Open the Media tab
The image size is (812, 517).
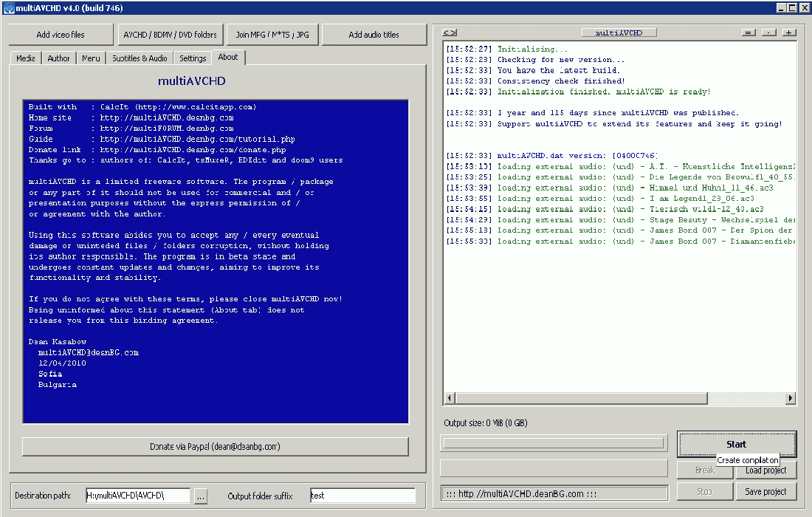(x=26, y=58)
